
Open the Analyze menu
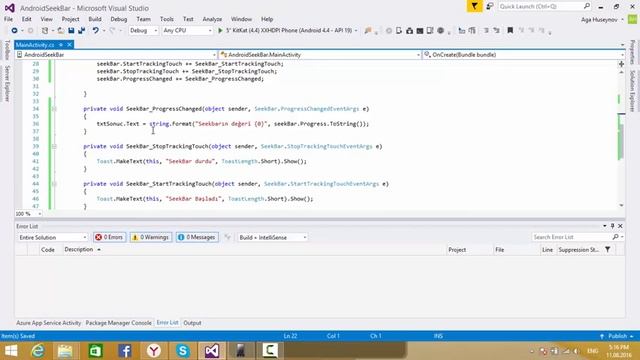pyautogui.click(x=212, y=19)
